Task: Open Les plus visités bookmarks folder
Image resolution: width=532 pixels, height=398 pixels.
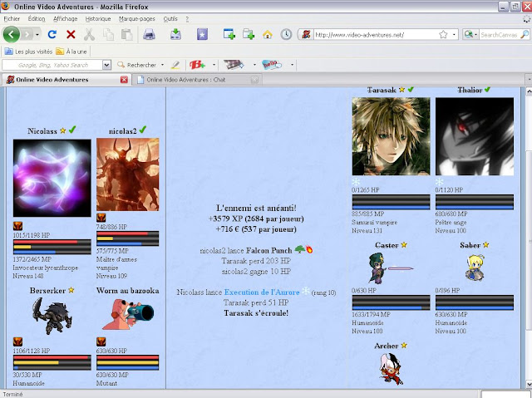Action: click(28, 52)
